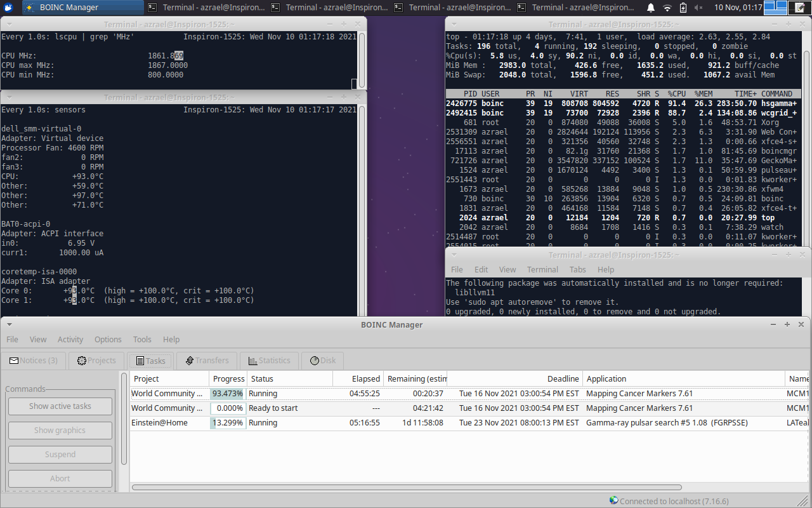
Task: Switch to the Projects tab
Action: pos(96,360)
